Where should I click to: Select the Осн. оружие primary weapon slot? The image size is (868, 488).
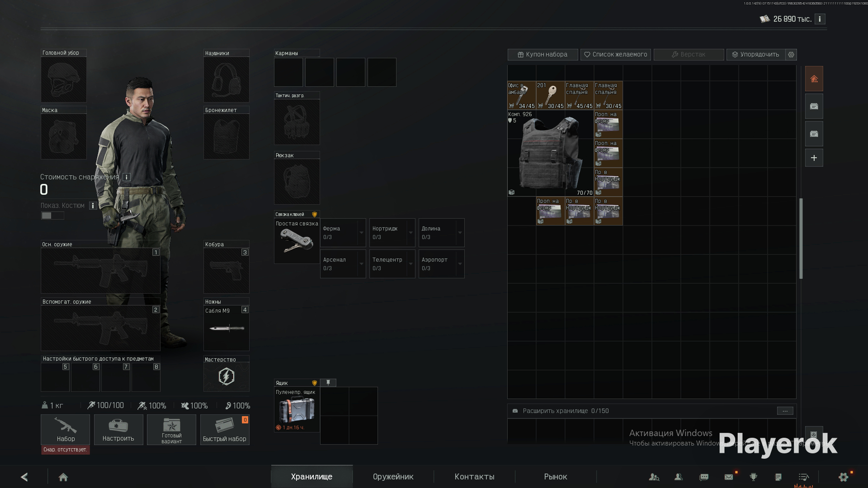click(101, 271)
